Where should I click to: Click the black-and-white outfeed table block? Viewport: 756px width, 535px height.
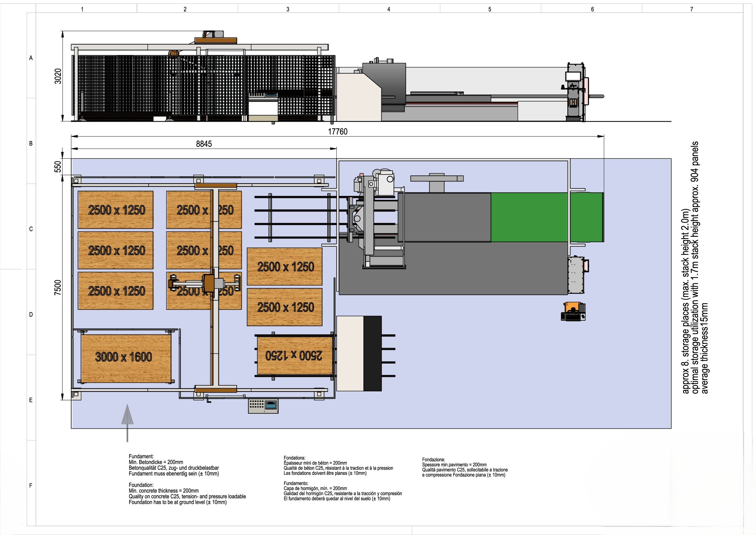coord(359,354)
